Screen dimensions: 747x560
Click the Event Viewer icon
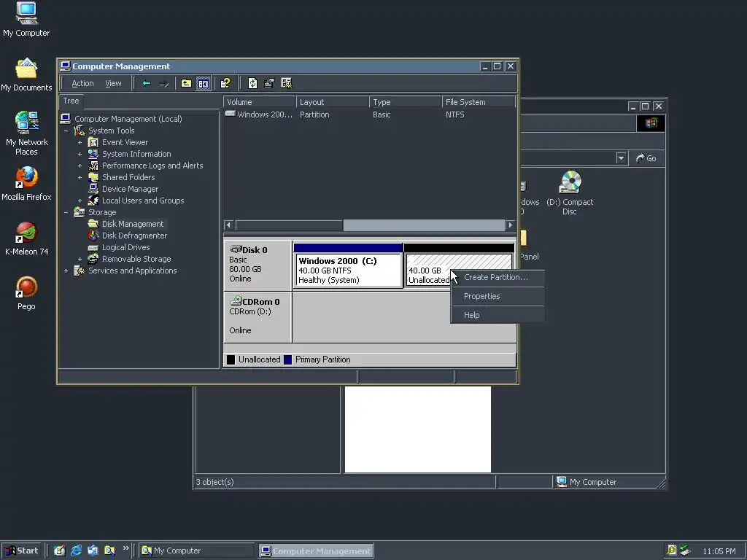click(93, 142)
